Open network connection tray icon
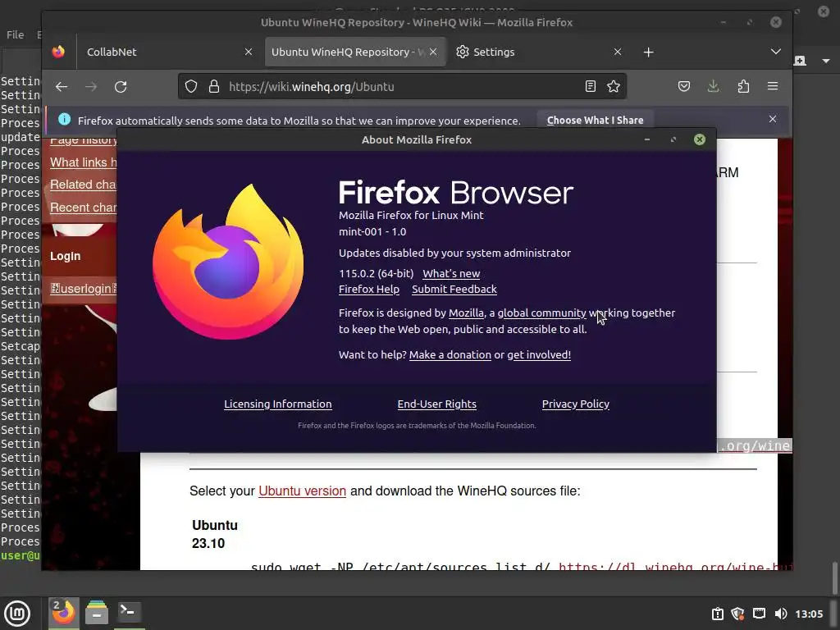The width and height of the screenshot is (840, 630). [x=759, y=614]
